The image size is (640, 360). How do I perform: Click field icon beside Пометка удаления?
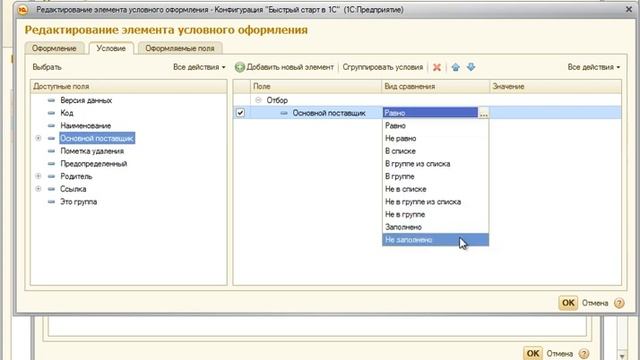point(51,151)
